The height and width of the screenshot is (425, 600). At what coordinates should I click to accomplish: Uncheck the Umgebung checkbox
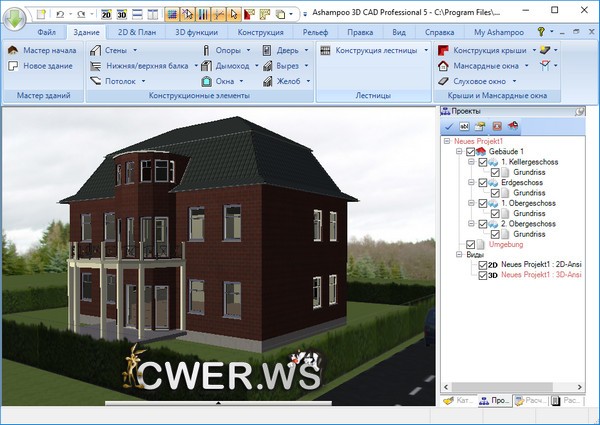[472, 243]
